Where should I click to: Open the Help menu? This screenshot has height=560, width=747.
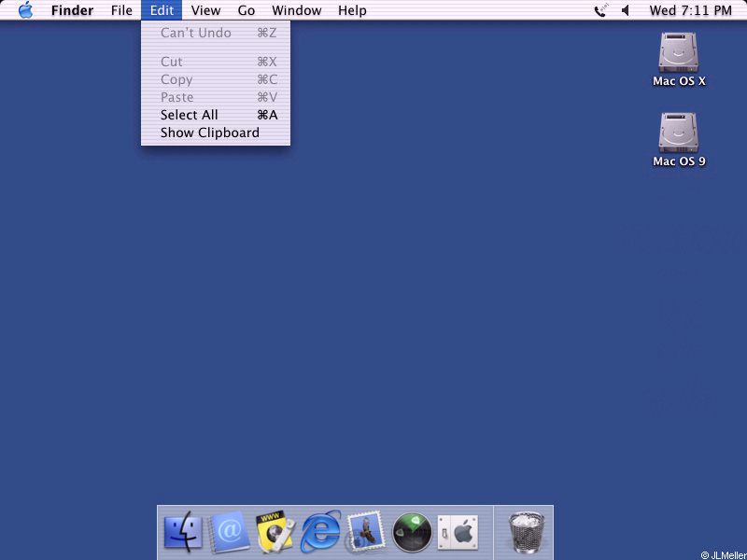352,10
